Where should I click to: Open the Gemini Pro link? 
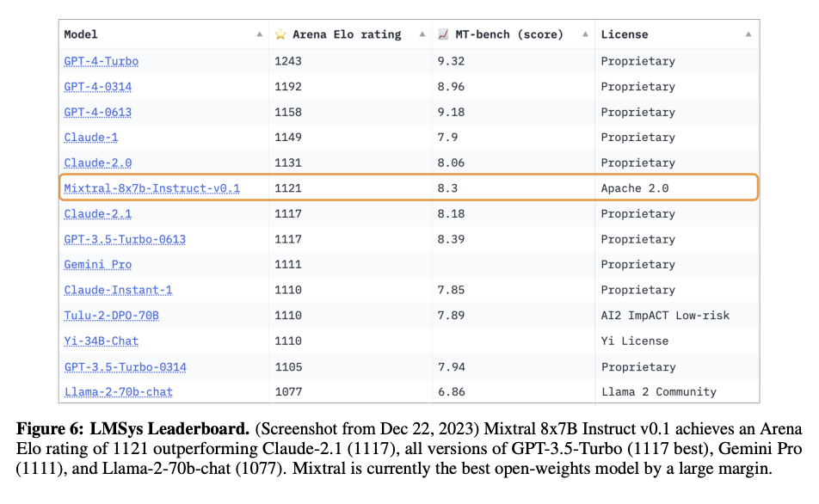point(98,264)
